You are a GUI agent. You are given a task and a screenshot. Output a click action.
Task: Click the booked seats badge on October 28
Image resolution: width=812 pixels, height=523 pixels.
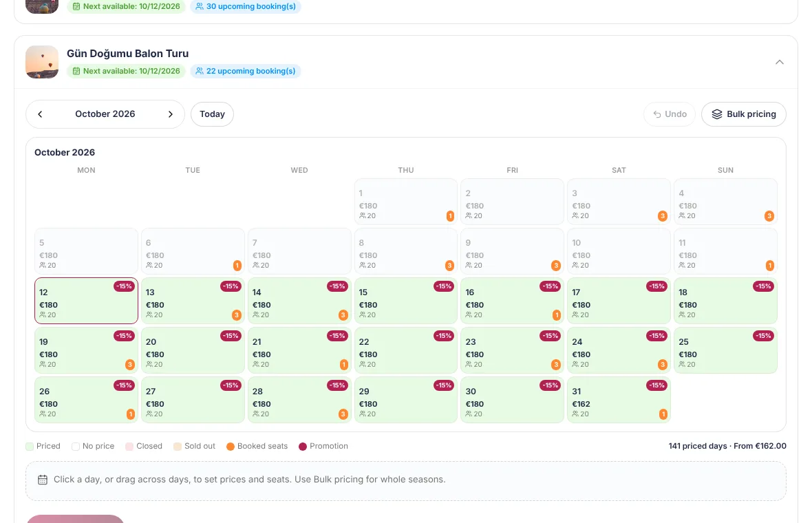pos(343,414)
